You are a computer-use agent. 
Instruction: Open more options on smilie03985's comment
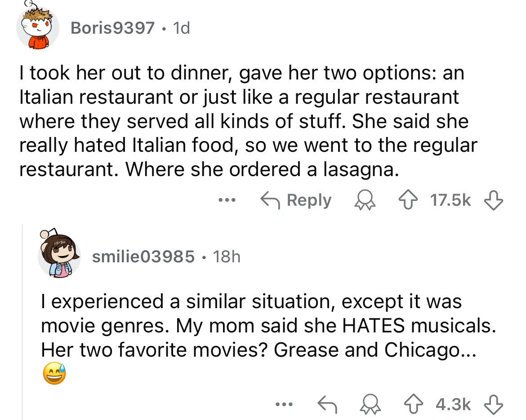click(x=285, y=404)
